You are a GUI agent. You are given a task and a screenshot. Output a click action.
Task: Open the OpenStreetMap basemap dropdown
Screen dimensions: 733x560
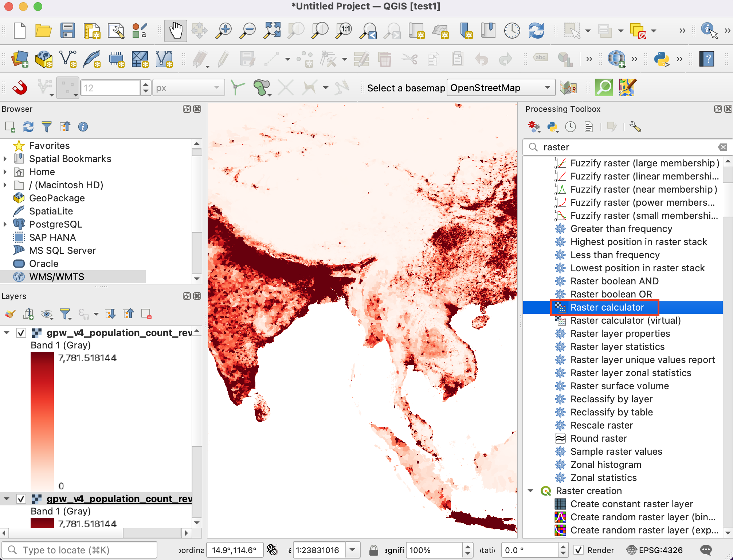[501, 88]
